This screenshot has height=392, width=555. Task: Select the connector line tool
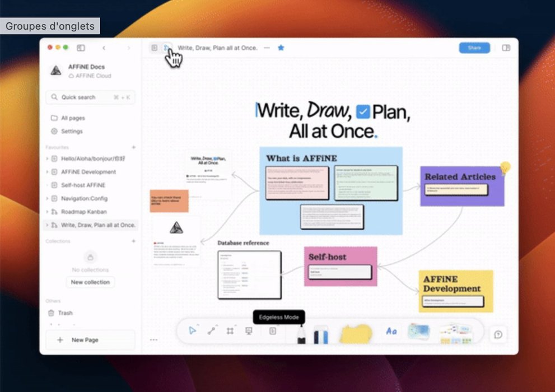point(212,331)
